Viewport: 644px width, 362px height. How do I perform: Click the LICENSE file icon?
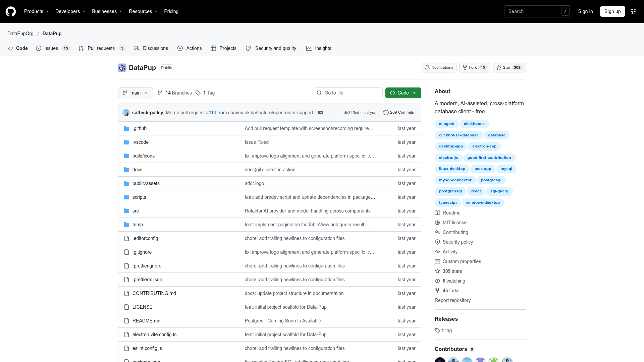tap(126, 307)
